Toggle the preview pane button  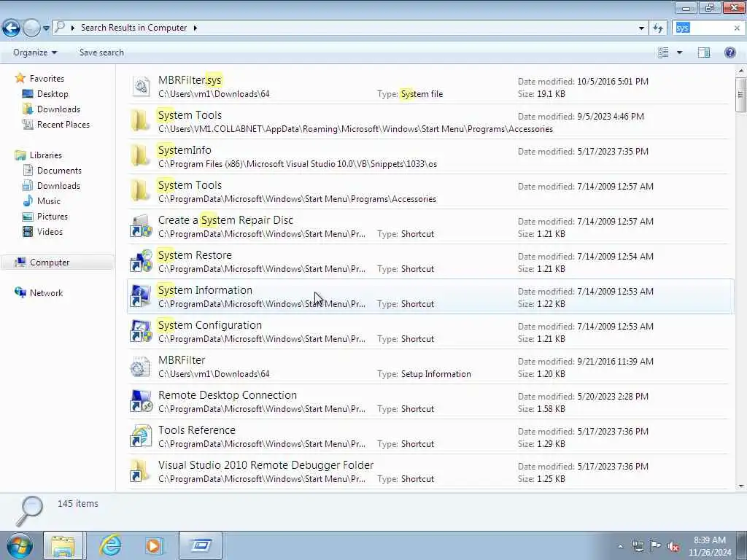click(704, 52)
